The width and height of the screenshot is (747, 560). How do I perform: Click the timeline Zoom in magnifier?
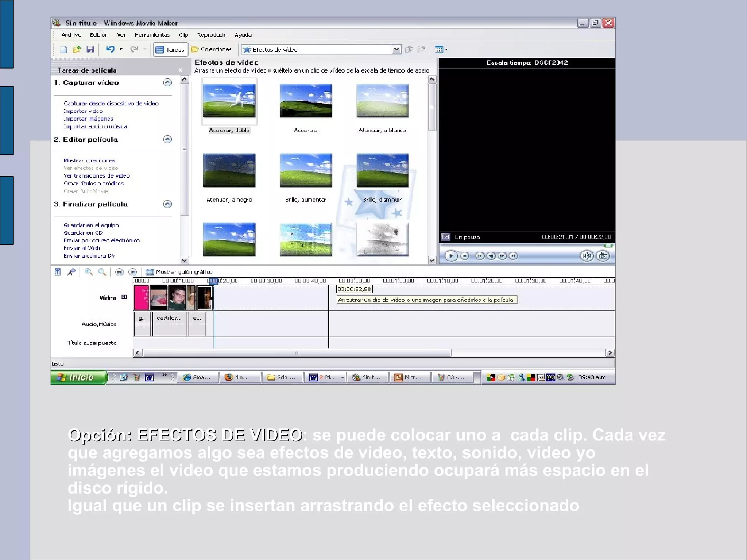[x=89, y=272]
